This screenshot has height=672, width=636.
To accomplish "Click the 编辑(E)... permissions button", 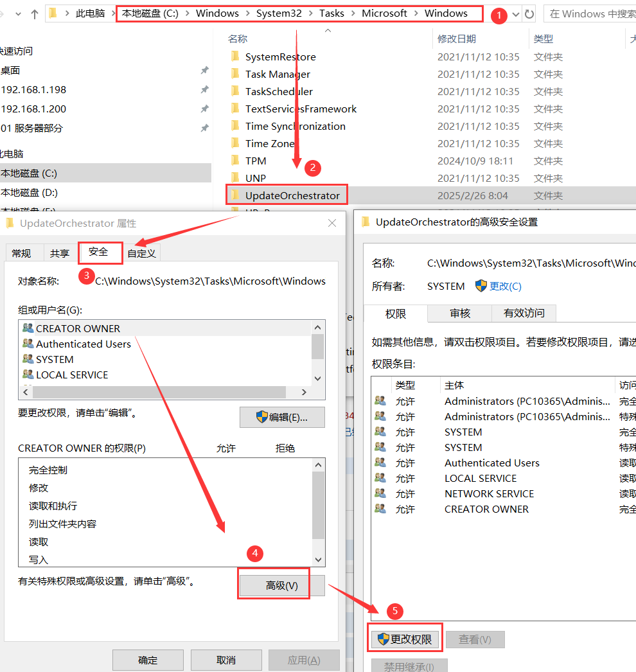I will (282, 417).
